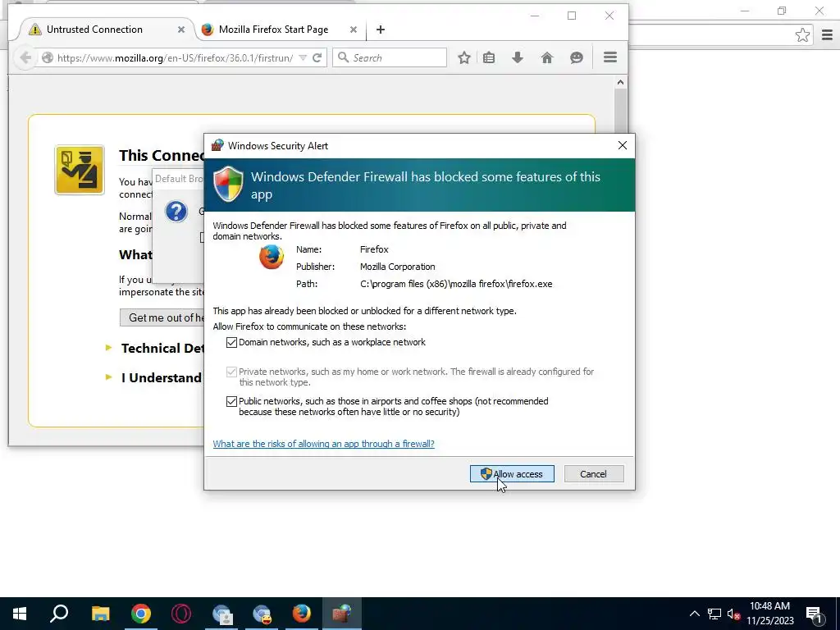Open Firefox Hello chat smiley icon

click(x=577, y=58)
